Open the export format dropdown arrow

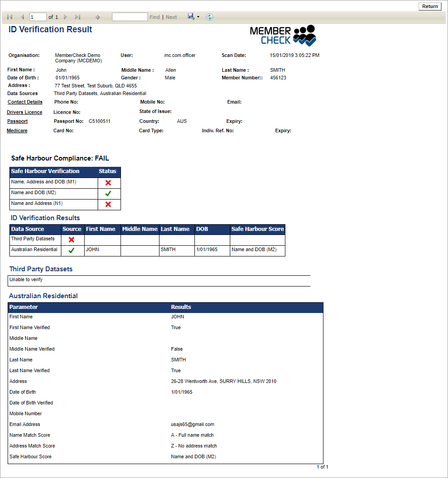pos(198,17)
